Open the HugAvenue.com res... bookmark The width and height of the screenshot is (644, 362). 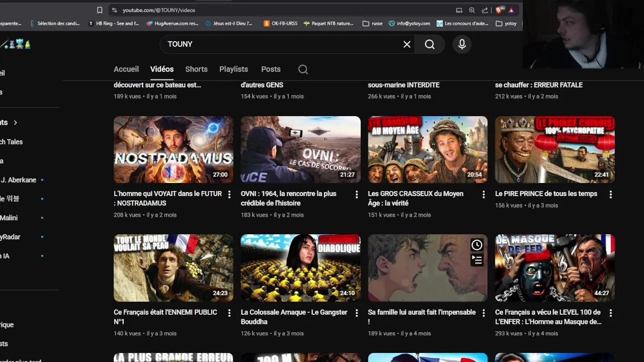click(173, 23)
